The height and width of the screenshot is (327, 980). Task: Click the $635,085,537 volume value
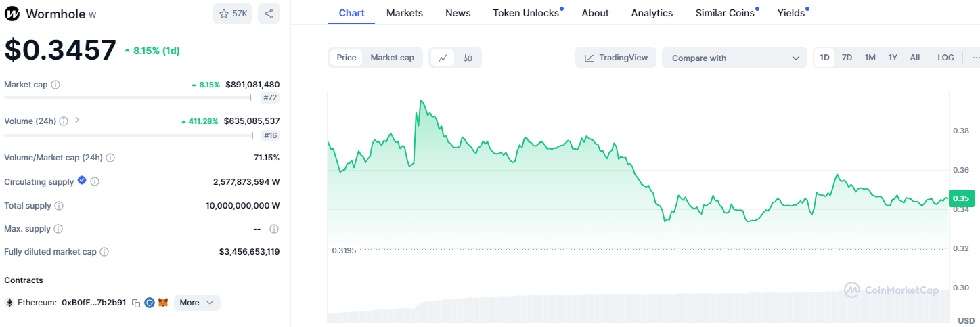pyautogui.click(x=252, y=121)
